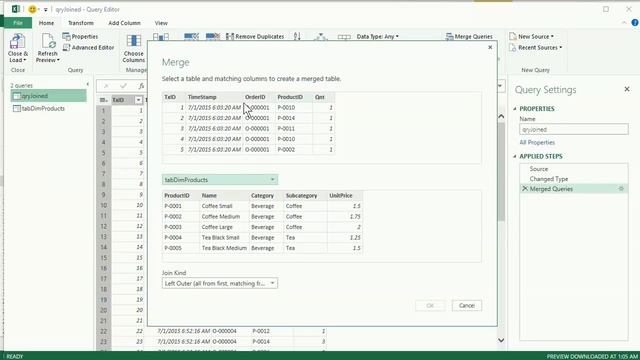
Task: Open the Join Kind dropdown
Action: 220,283
